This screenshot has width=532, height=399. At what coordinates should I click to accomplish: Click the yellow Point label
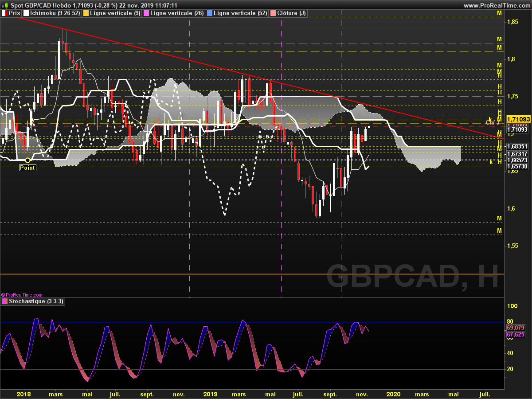[27, 168]
